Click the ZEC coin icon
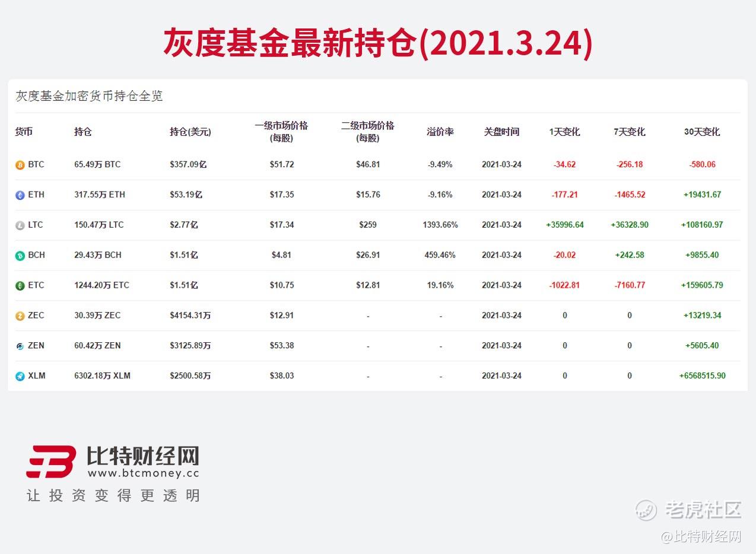The height and width of the screenshot is (554, 756). click(20, 316)
